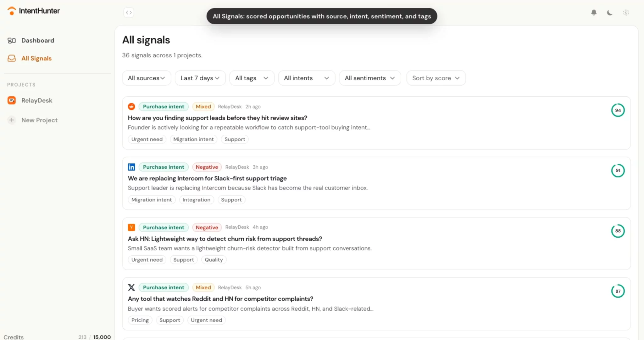Click Urgent need tag on first signal
Viewport: 644px width, 340px height.
[147, 139]
